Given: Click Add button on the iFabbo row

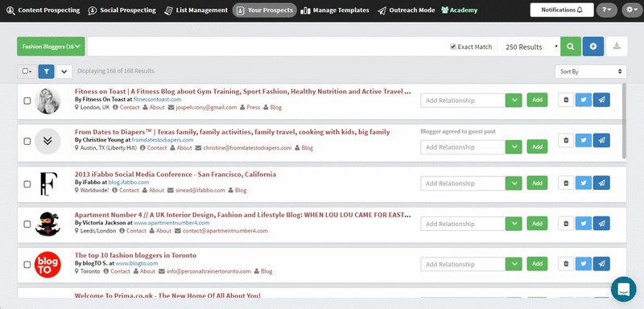Looking at the screenshot, I should click(537, 183).
